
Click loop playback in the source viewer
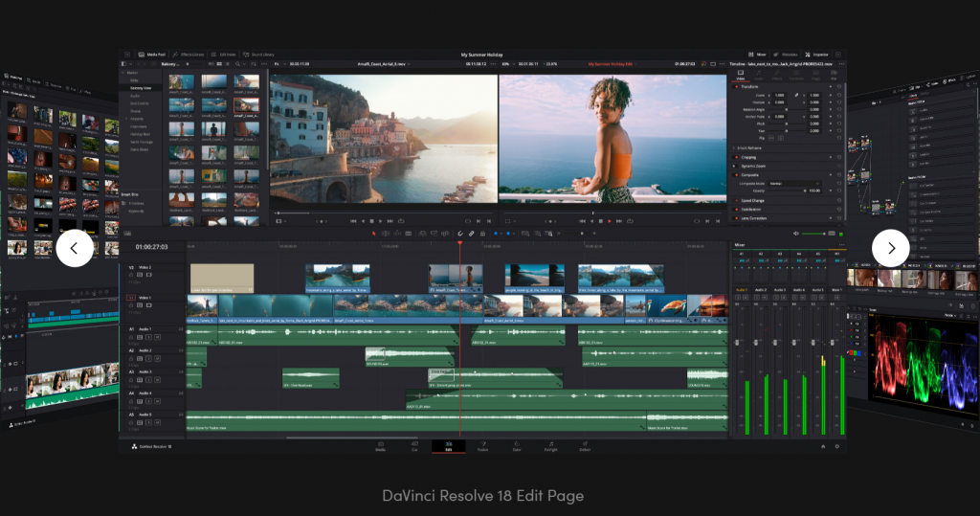tap(401, 221)
